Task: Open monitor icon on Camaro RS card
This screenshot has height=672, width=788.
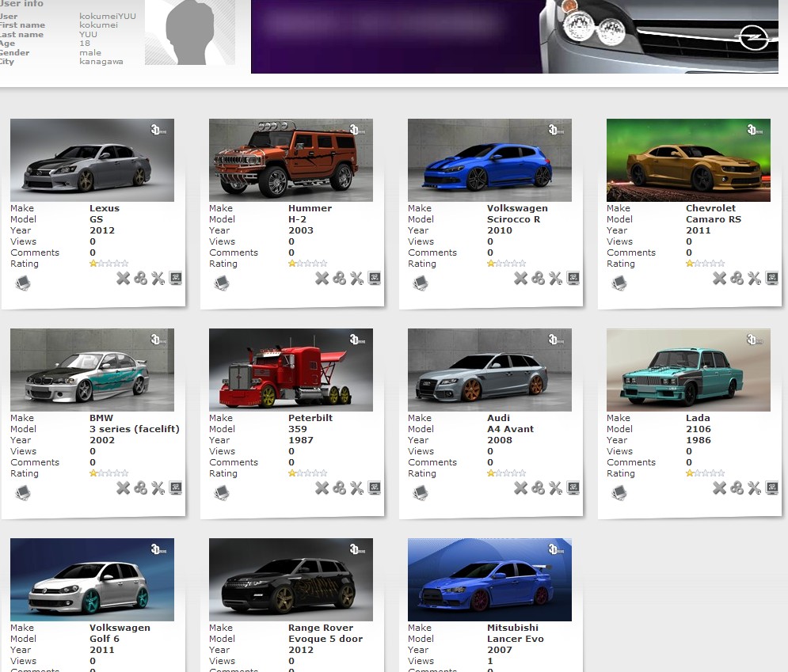Action: pyautogui.click(x=772, y=279)
